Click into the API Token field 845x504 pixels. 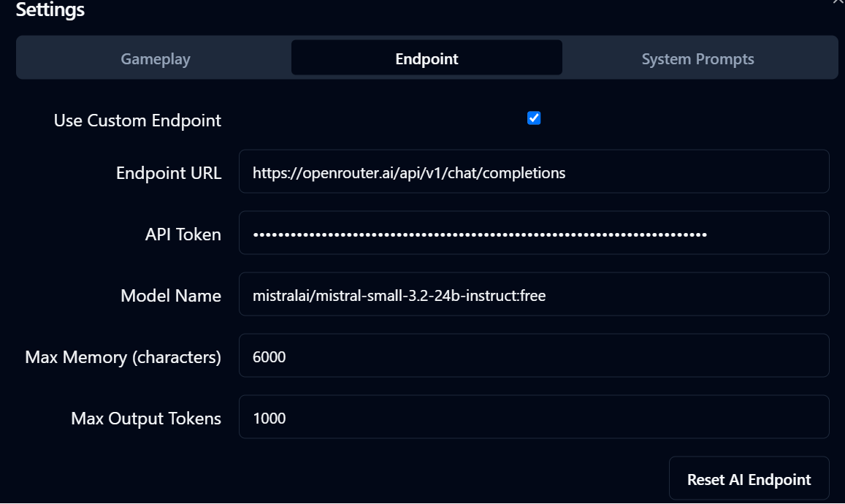coord(534,234)
